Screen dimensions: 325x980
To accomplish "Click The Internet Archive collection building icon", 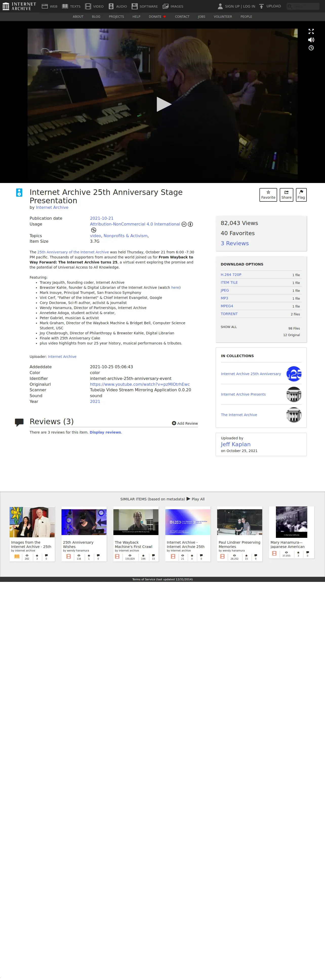I will coord(294,415).
